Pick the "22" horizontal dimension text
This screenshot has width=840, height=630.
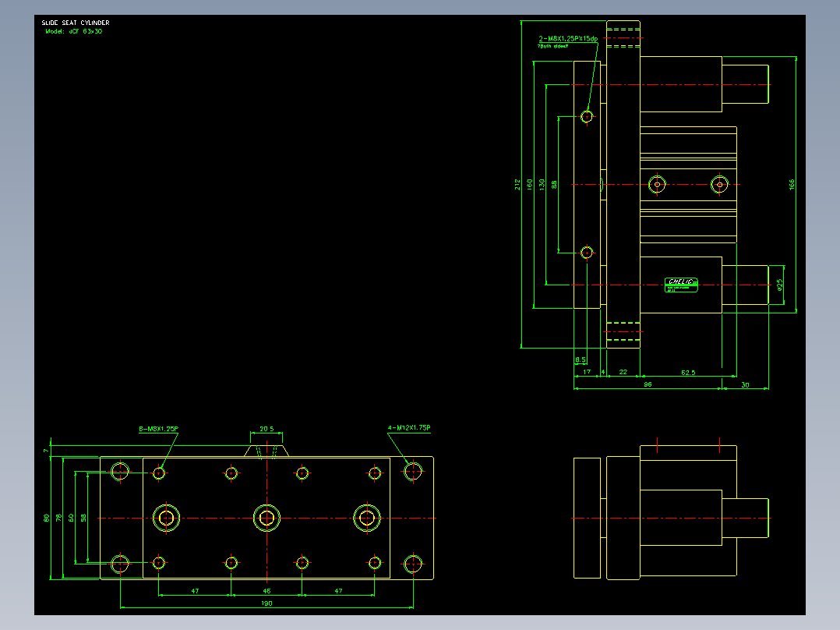[x=623, y=372]
